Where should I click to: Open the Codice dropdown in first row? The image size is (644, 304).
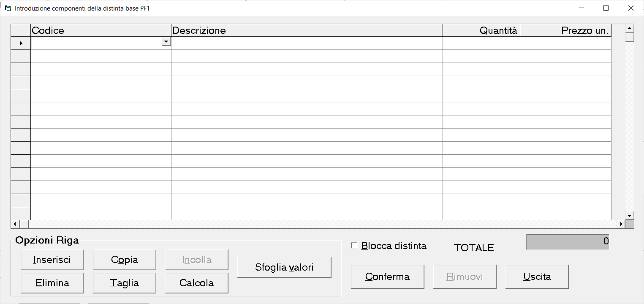(166, 41)
